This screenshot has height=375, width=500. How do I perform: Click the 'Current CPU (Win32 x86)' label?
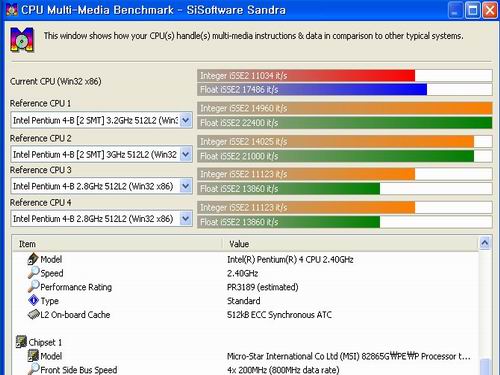coord(56,81)
